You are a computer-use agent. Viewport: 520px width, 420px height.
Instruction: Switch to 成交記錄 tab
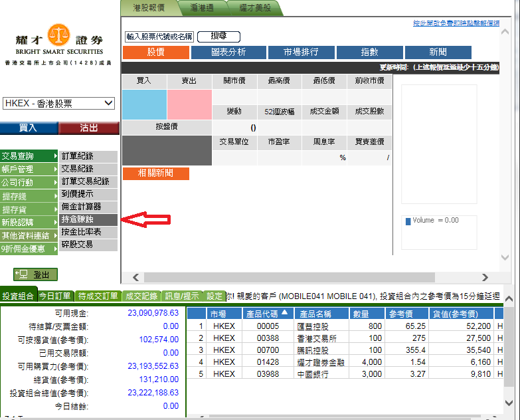point(141,296)
